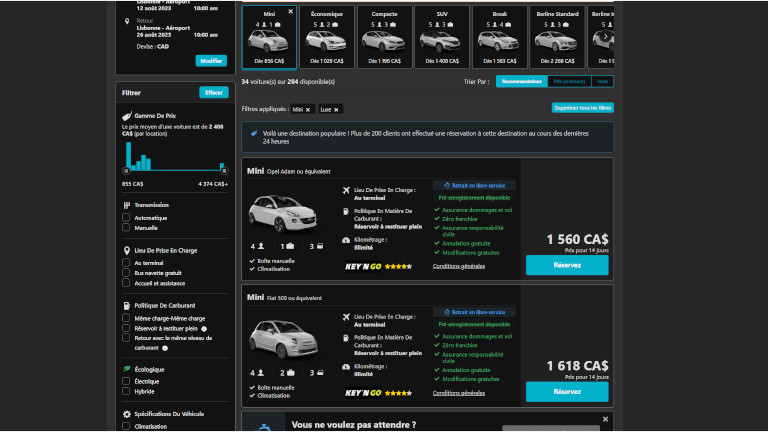768x432 pixels.
Task: Open Conditions générales for Opel Adam
Action: coord(458,266)
